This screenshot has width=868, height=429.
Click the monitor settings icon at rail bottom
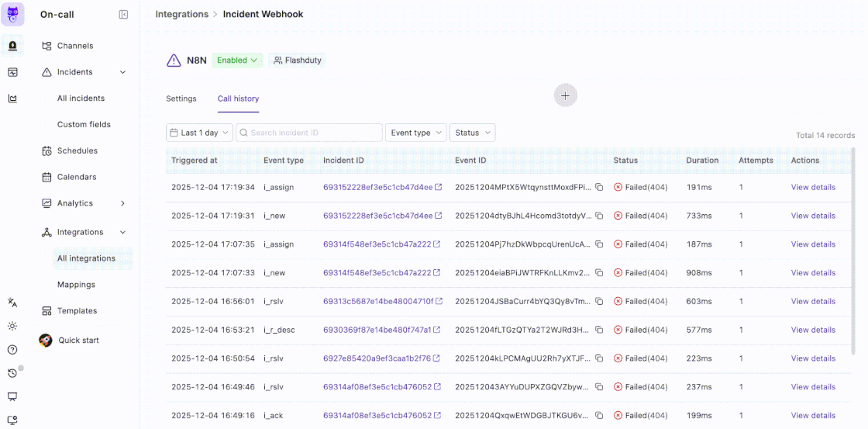point(12,420)
